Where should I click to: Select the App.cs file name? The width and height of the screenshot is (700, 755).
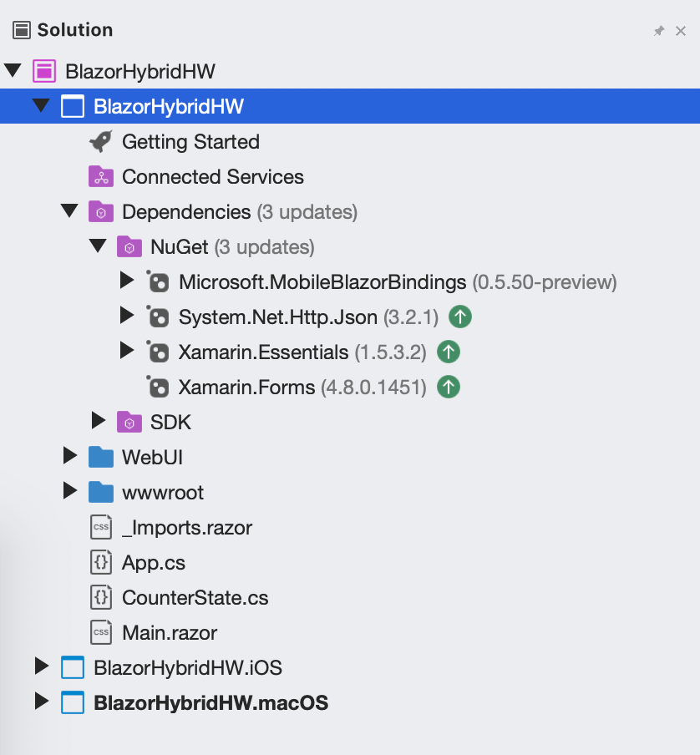click(x=154, y=563)
